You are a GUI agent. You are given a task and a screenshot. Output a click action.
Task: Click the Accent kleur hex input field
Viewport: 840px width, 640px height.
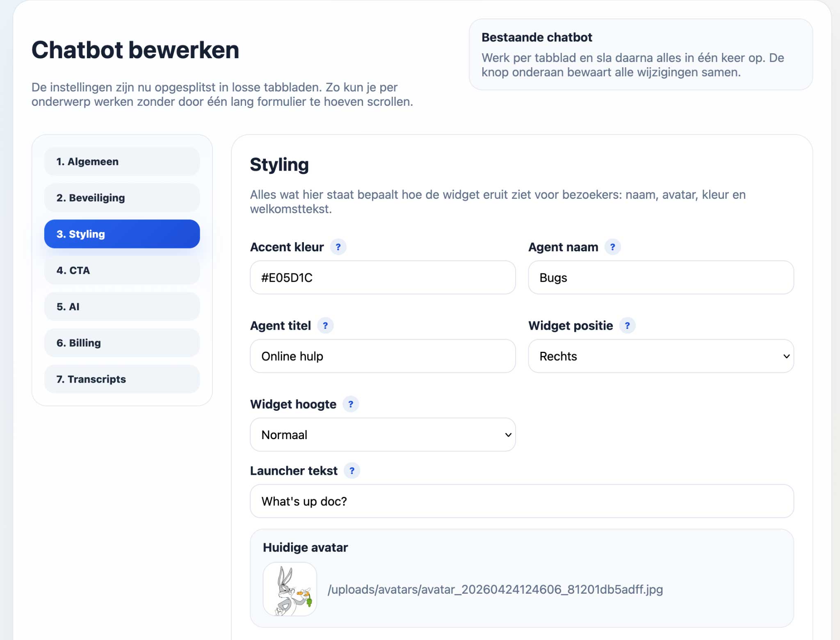(x=382, y=278)
